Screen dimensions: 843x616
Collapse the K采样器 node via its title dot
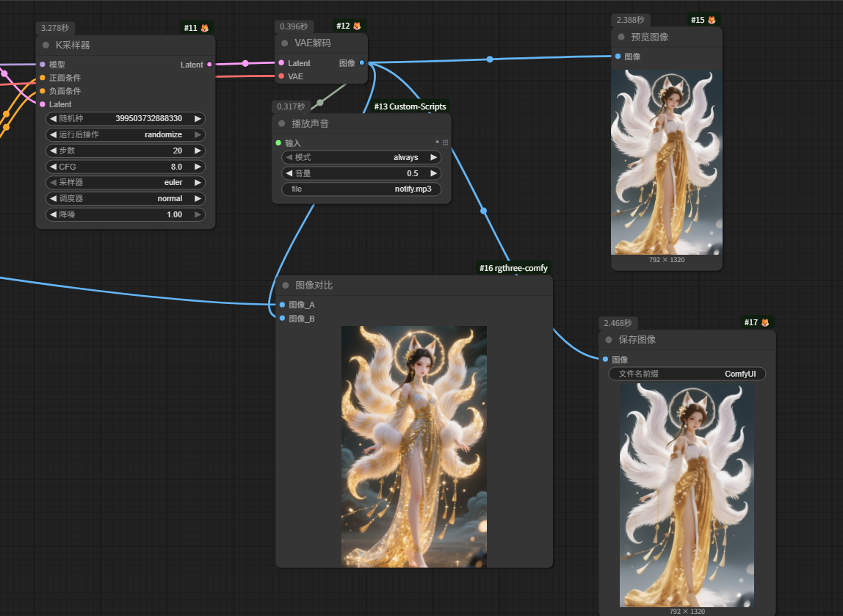pyautogui.click(x=46, y=45)
